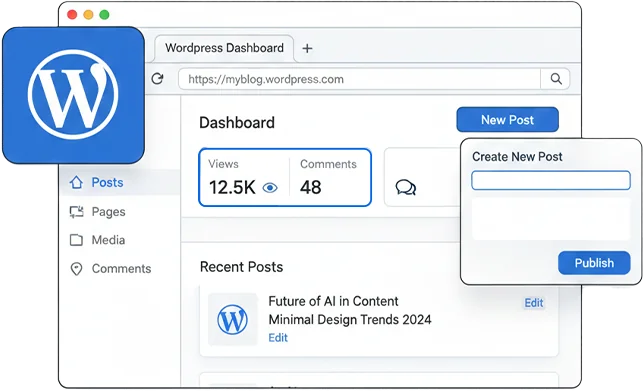The width and height of the screenshot is (643, 391).
Task: Switch to the Wordpress Dashboard tab
Action: point(224,48)
